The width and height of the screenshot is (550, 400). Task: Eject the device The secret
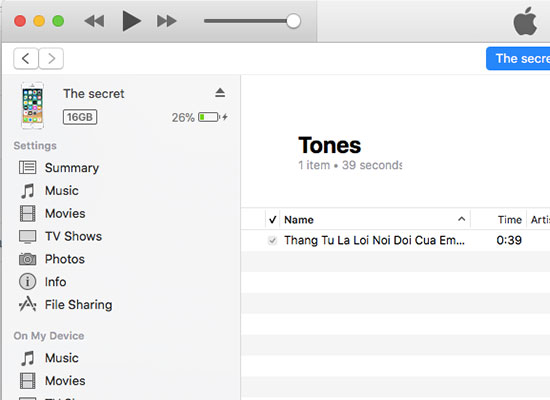220,93
